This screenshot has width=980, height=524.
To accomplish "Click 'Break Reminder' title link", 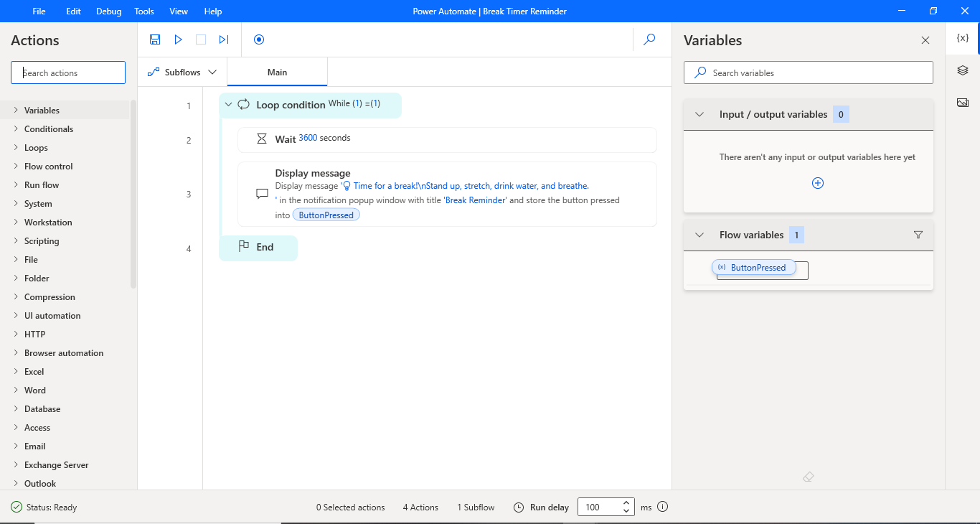I will pos(476,200).
